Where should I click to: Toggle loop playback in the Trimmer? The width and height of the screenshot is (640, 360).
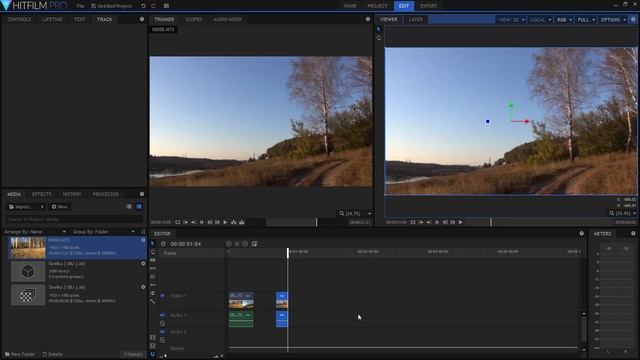178,222
